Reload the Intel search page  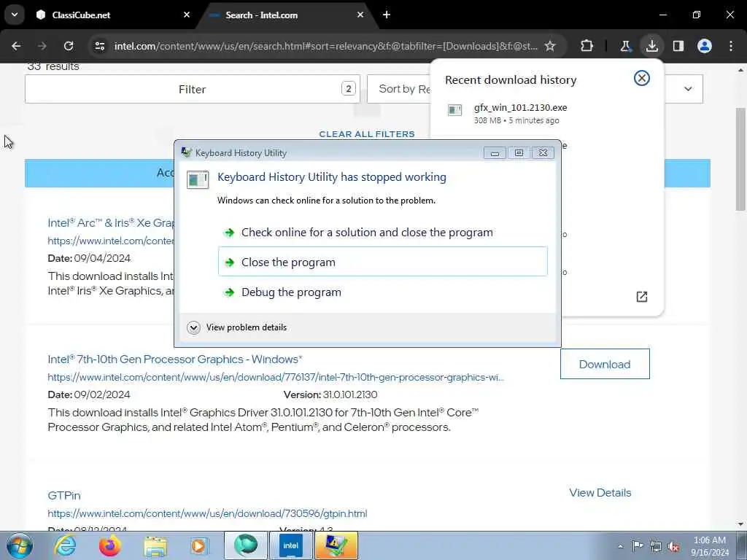[x=69, y=46]
